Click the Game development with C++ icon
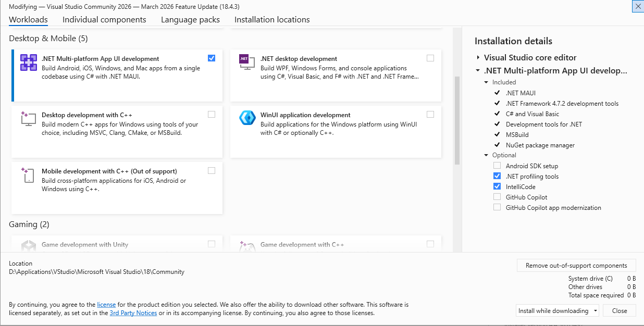The width and height of the screenshot is (644, 326). [x=246, y=246]
